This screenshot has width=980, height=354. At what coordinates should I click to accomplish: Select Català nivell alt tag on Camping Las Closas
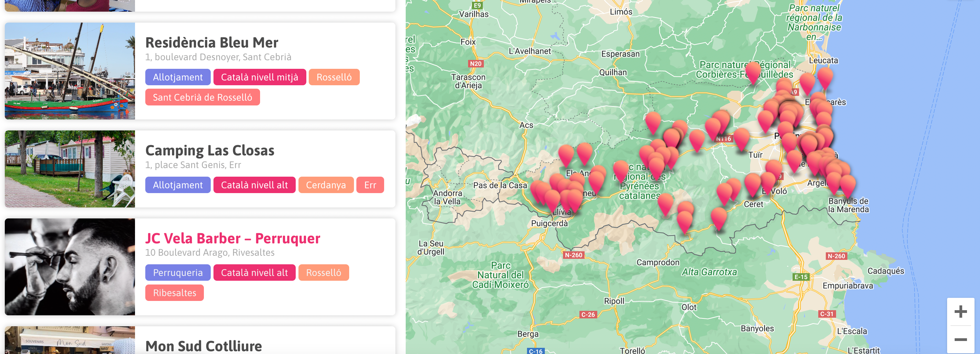tap(254, 185)
